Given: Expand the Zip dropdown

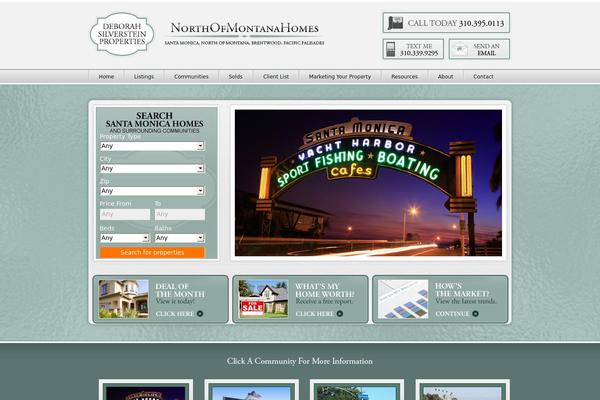Looking at the screenshot, I should [x=152, y=191].
